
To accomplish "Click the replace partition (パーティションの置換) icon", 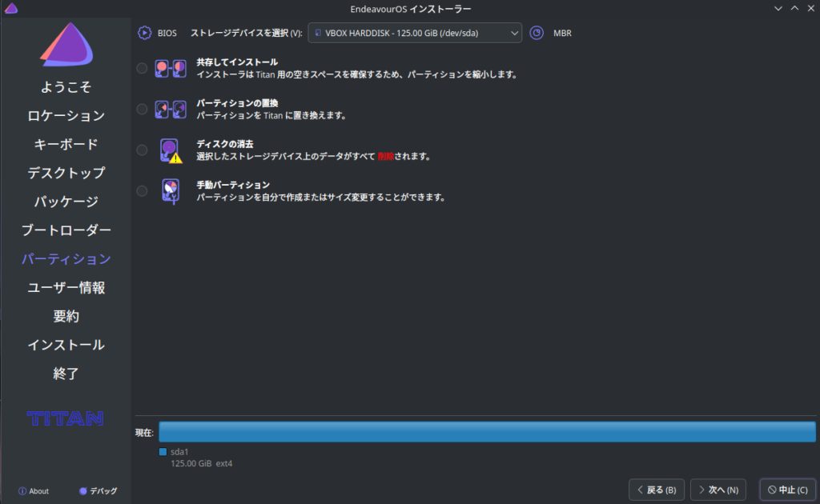I will pyautogui.click(x=170, y=109).
